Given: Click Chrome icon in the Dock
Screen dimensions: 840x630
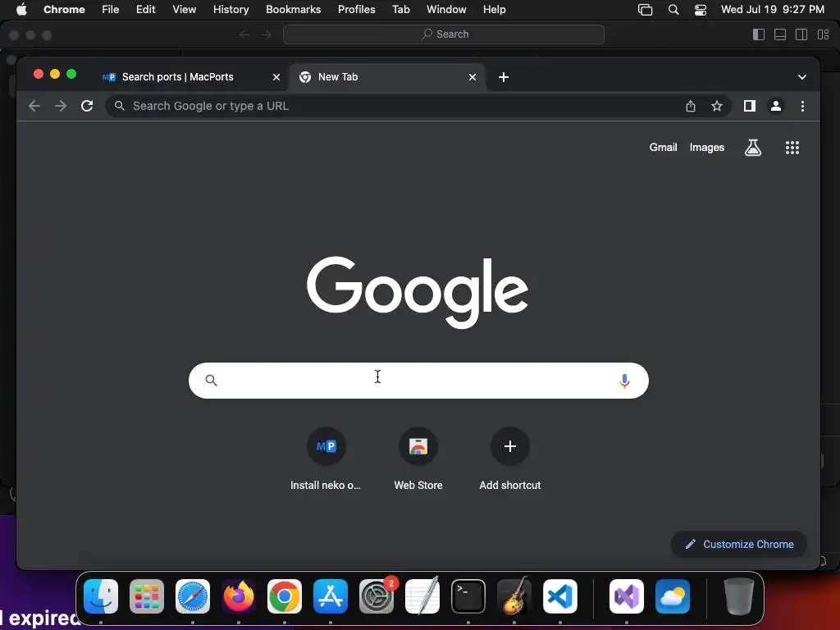Looking at the screenshot, I should tap(285, 596).
